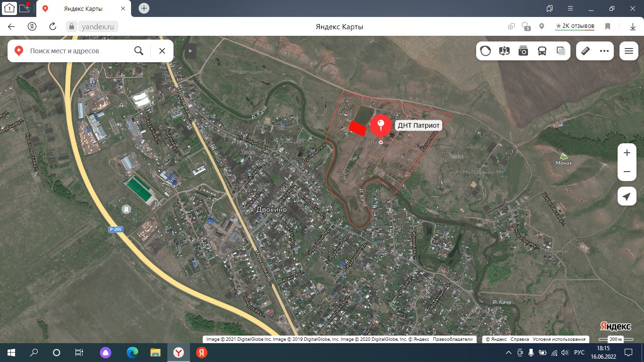Open the tab groups folder icon

tap(25, 8)
